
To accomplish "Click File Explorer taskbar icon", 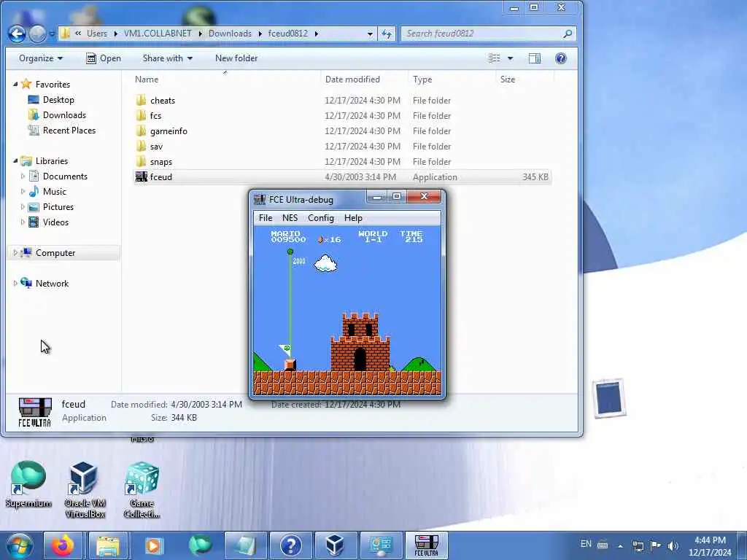I will (108, 545).
